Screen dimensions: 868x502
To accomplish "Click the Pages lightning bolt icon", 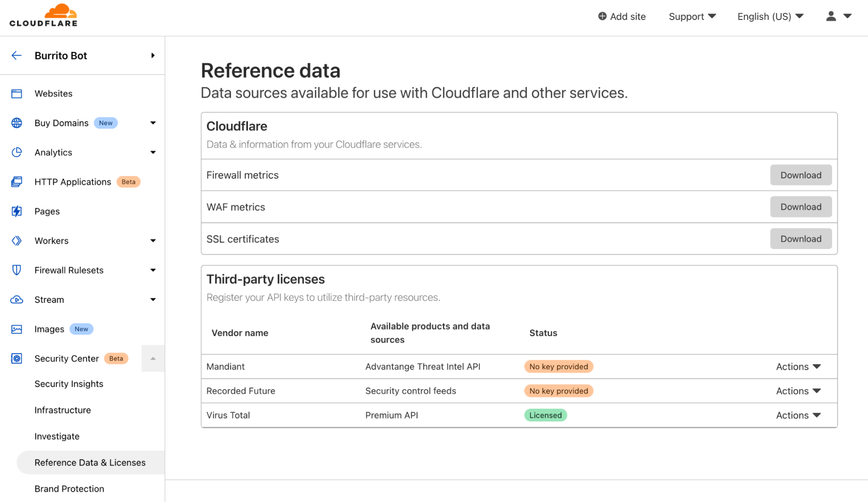I will [17, 211].
